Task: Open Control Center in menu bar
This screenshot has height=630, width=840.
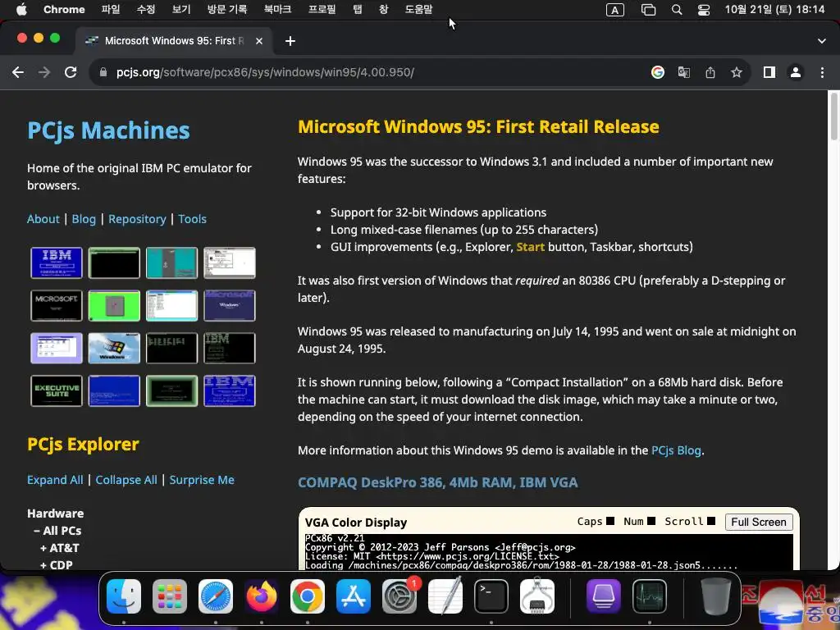Action: coord(703,10)
